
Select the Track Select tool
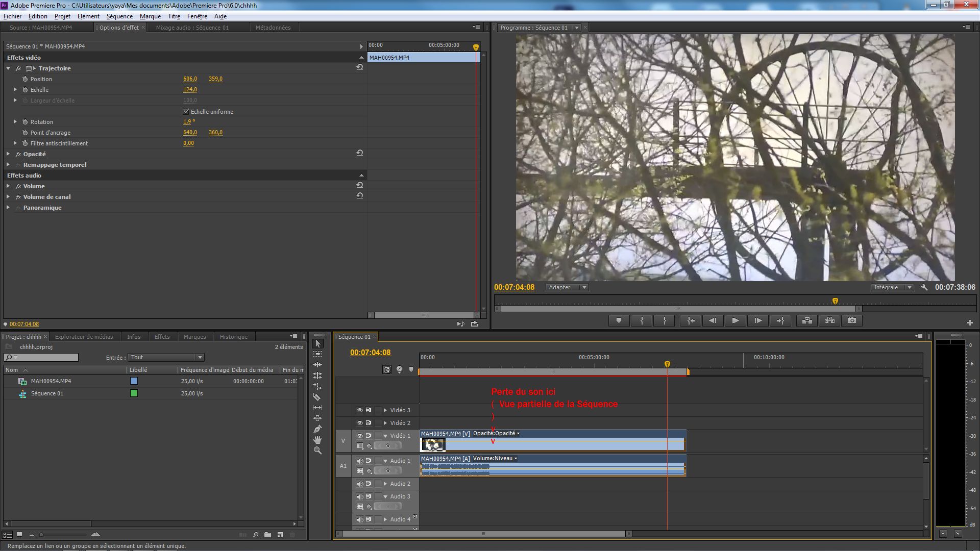(x=317, y=354)
